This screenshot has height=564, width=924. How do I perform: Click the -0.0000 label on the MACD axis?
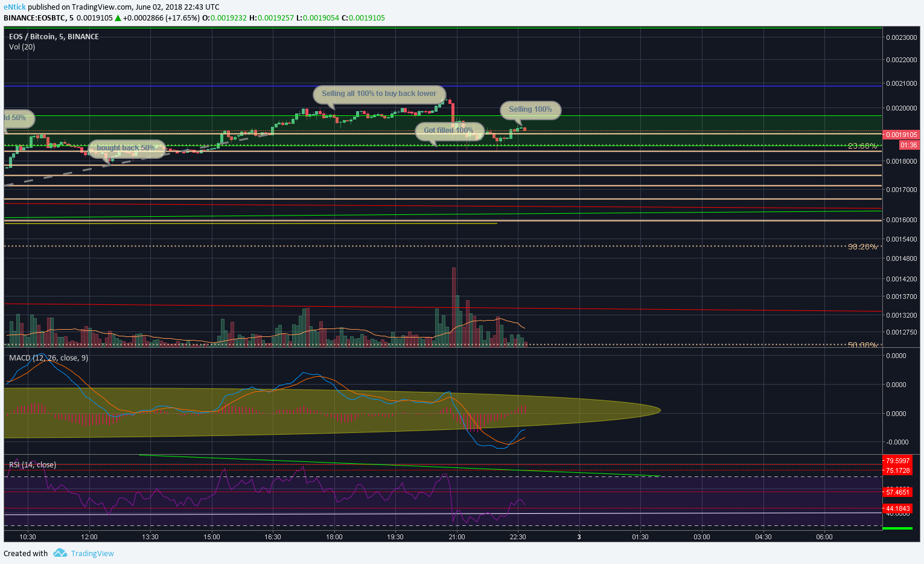click(896, 443)
